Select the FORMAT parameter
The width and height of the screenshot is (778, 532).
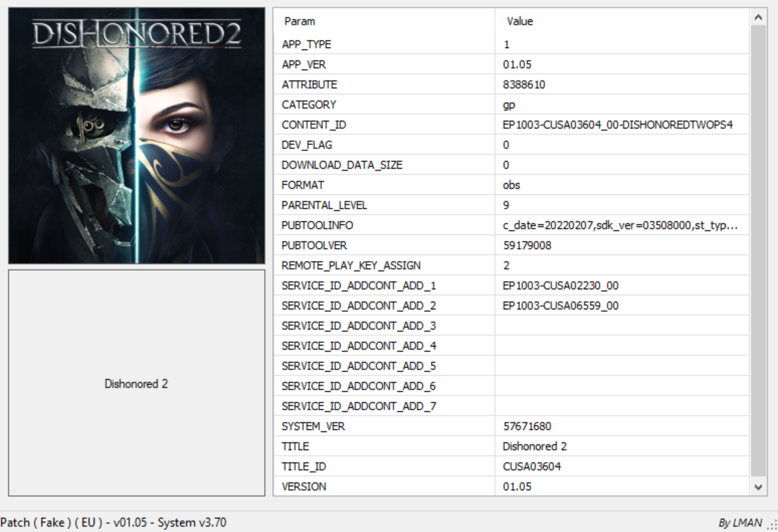tap(303, 185)
